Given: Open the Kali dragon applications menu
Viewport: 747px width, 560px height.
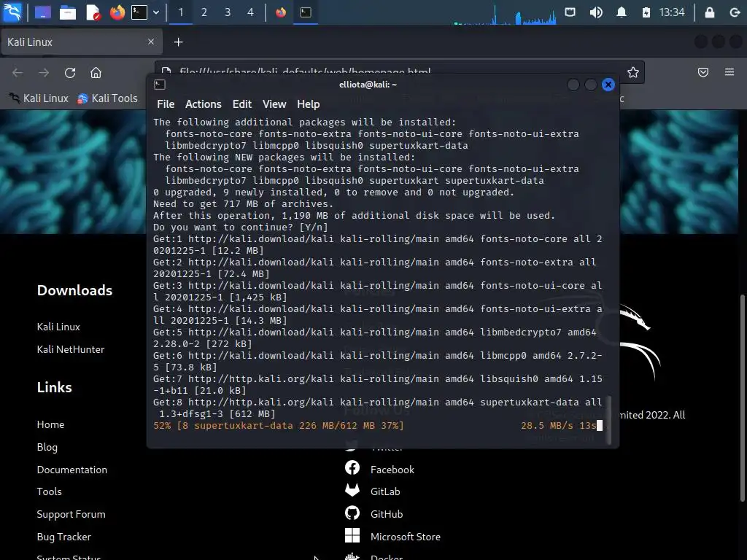Looking at the screenshot, I should coord(12,12).
